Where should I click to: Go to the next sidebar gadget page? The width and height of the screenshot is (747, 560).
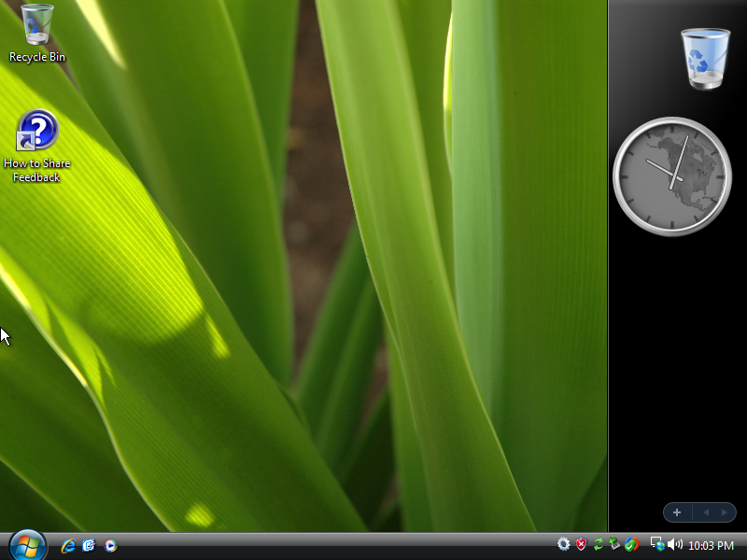[725, 512]
